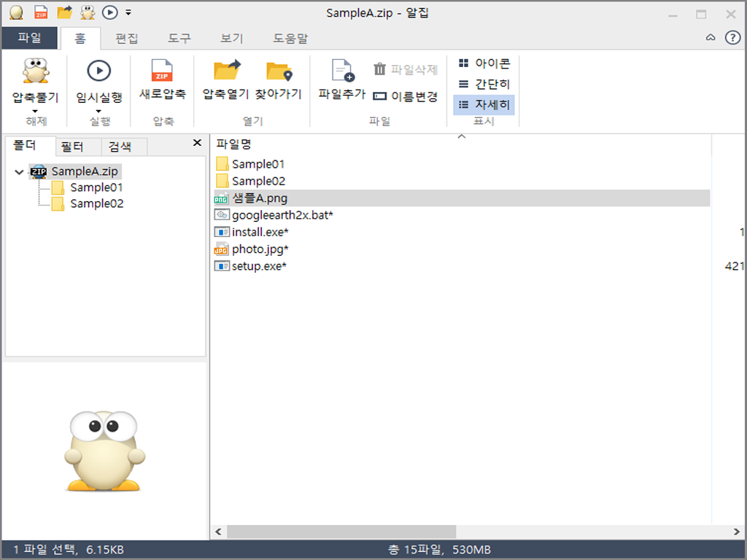Open archive with 압축열기 icon
Image resolution: width=747 pixels, height=560 pixels.
coord(226,71)
